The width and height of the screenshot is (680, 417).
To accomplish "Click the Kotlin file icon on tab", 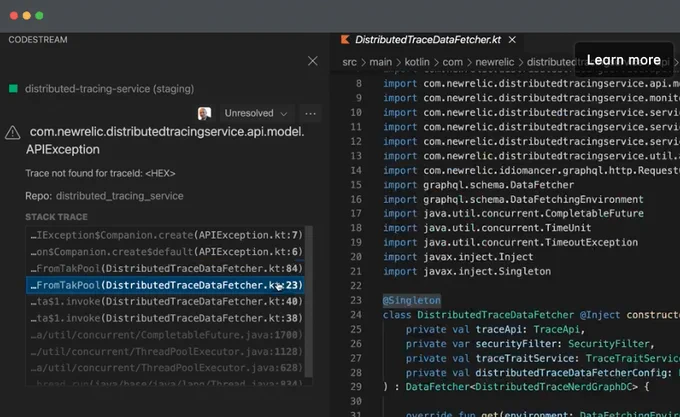I will [x=345, y=40].
